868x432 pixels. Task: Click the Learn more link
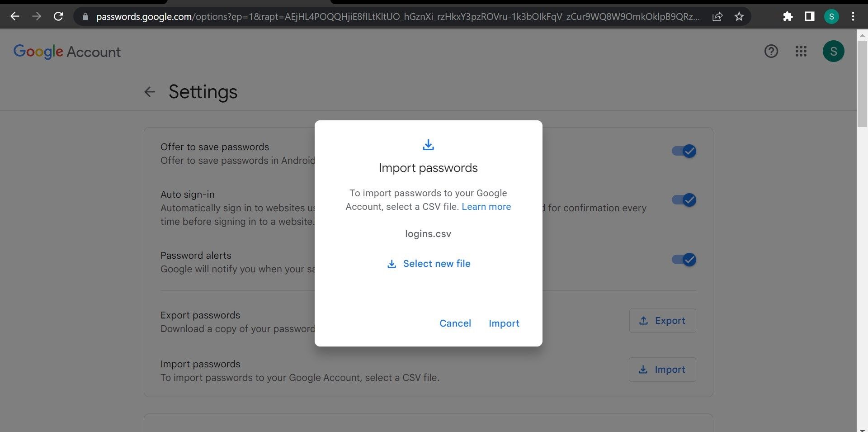coord(486,207)
